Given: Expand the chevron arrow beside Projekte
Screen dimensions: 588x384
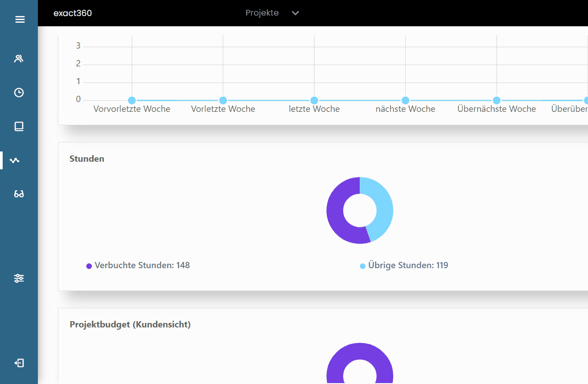Looking at the screenshot, I should pos(295,13).
